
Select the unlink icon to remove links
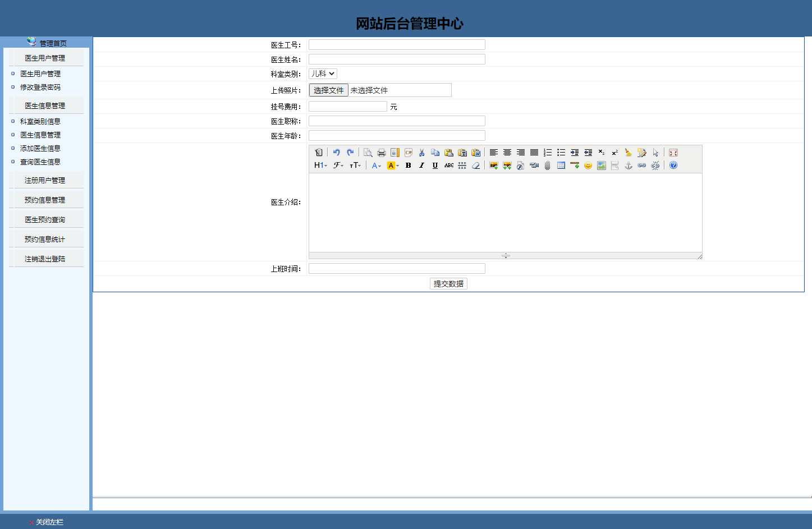[655, 165]
